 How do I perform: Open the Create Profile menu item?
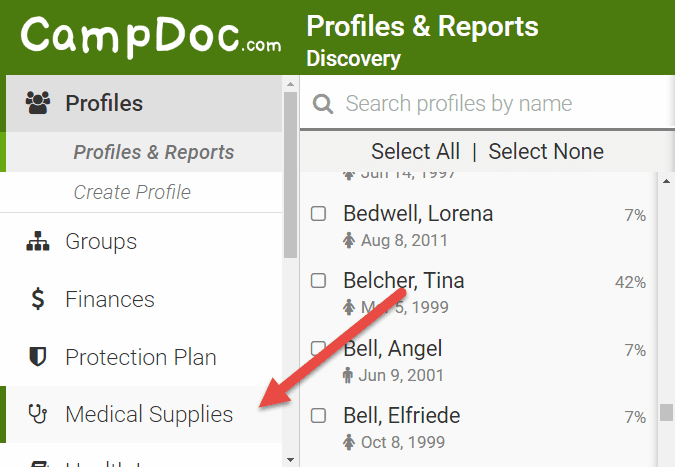point(132,192)
